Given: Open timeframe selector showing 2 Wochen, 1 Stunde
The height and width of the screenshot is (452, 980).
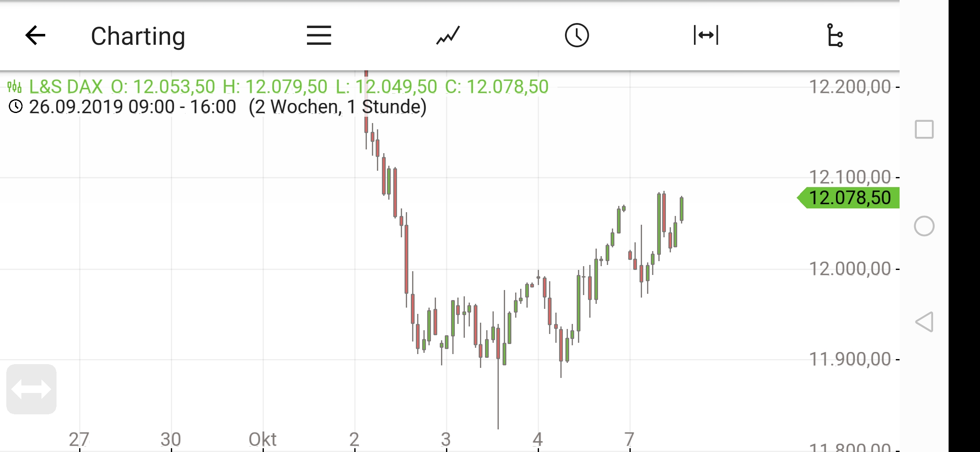Looking at the screenshot, I should click(338, 106).
